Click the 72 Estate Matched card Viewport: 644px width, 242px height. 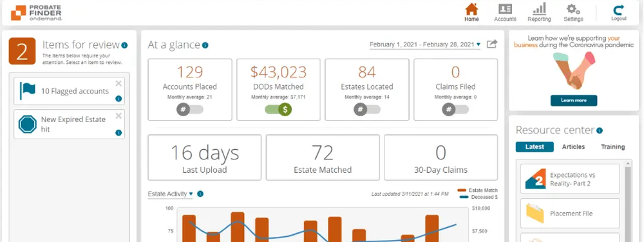click(323, 157)
